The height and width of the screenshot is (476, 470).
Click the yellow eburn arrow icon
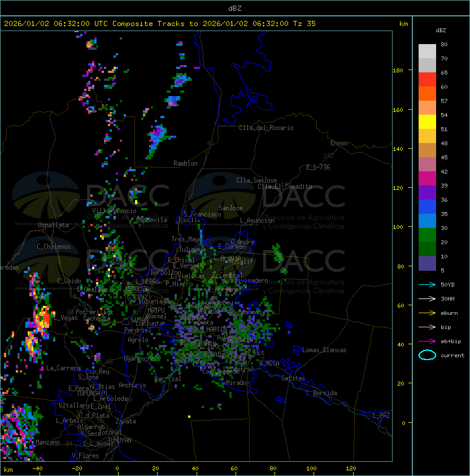427,313
